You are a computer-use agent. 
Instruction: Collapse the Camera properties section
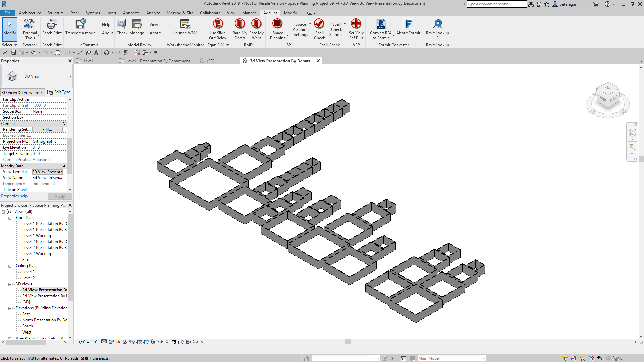[x=64, y=124]
